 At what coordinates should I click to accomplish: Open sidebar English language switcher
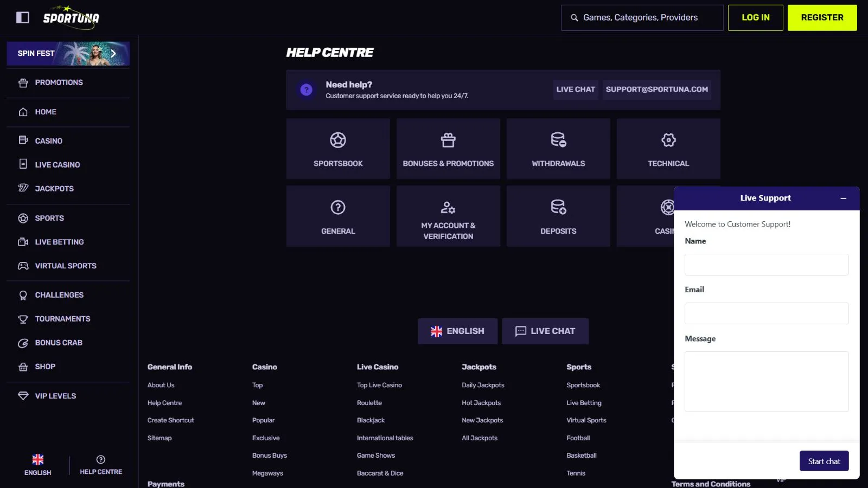(38, 465)
